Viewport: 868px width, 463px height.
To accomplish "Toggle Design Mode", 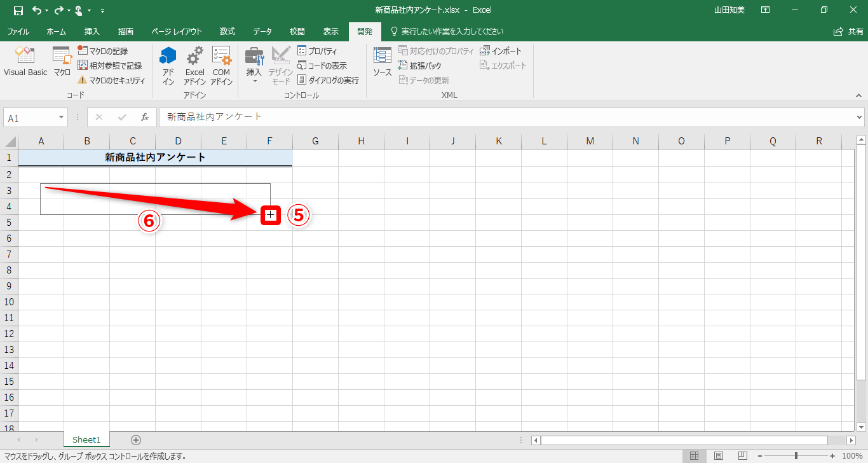I will click(x=281, y=66).
